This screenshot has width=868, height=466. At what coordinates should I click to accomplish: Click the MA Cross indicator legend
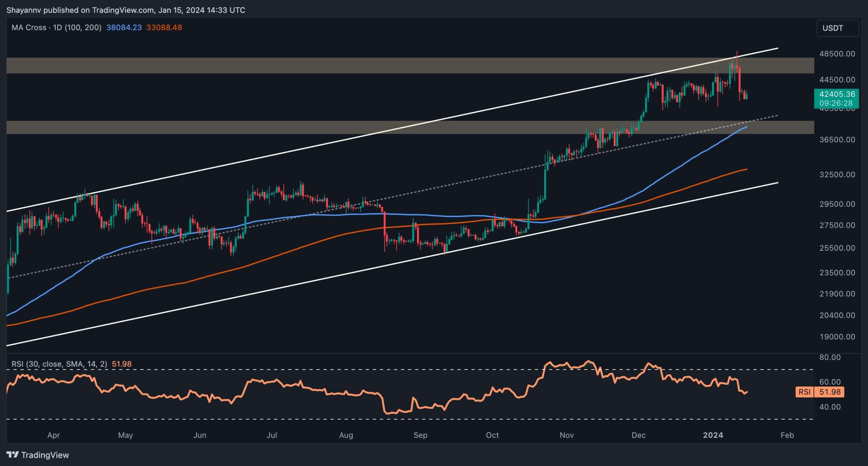click(x=56, y=27)
